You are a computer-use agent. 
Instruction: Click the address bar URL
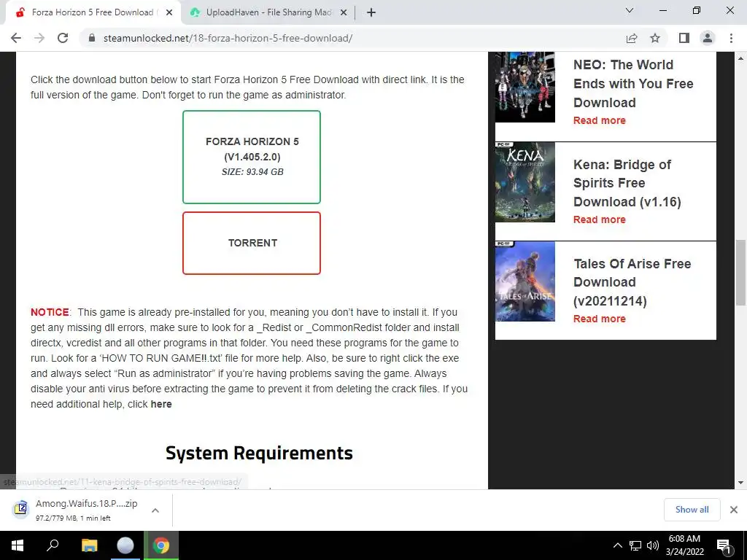228,38
